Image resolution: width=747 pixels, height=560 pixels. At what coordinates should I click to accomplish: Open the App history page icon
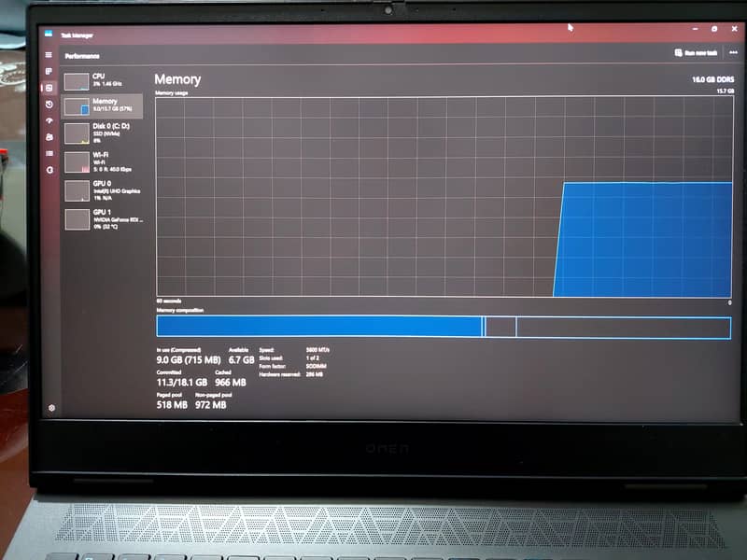tap(49, 105)
